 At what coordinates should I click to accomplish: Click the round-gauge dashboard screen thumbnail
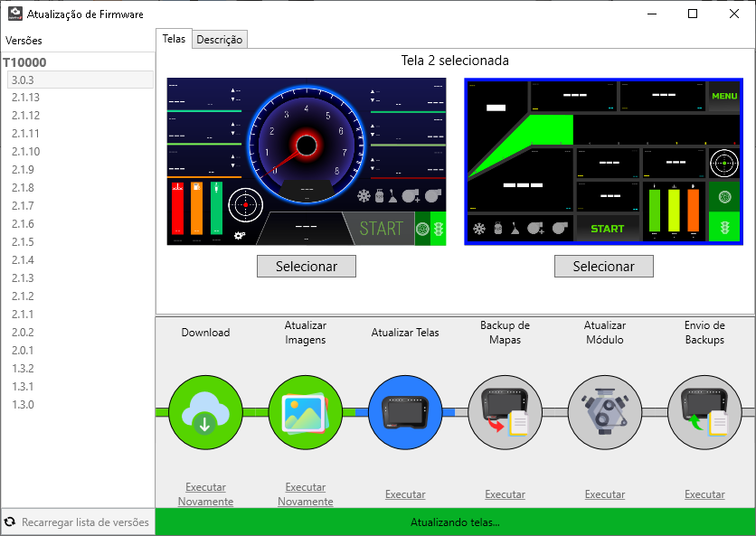coord(307,161)
